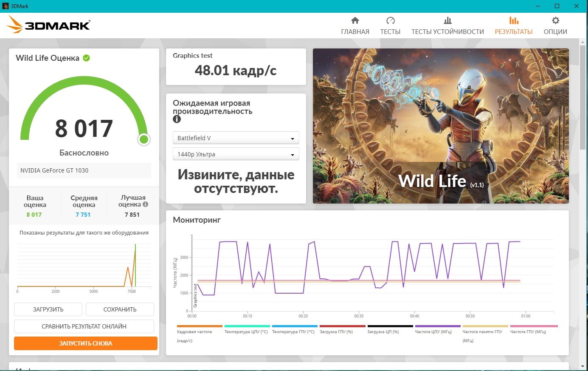Viewport: 588px width, 371px height.
Task: Click the info icon next to Лучшая оценка
Action: 146,204
